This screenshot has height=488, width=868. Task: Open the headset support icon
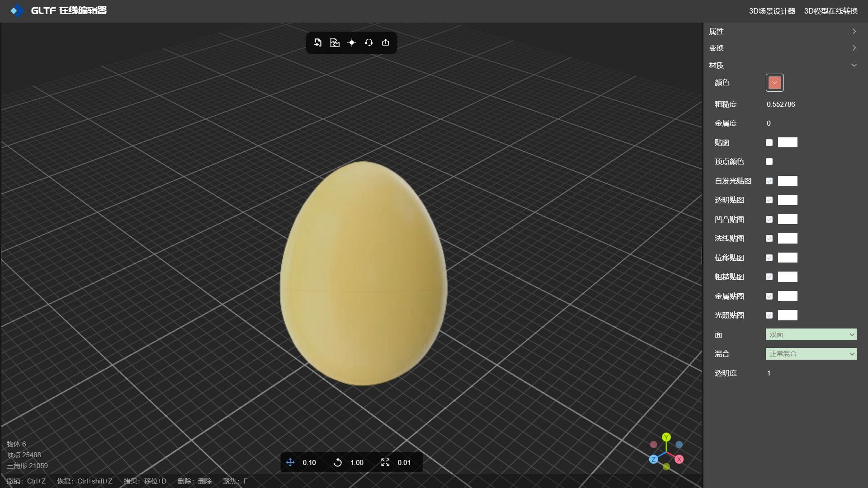(x=369, y=42)
